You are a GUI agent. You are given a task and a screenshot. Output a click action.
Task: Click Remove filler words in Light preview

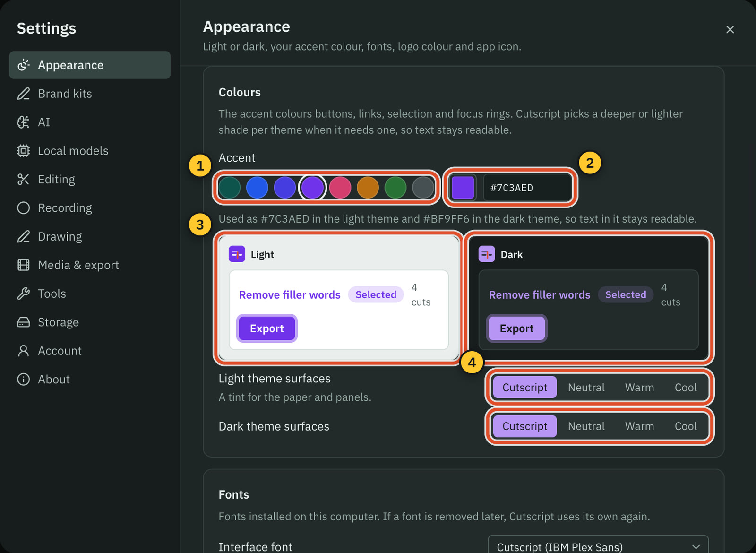(290, 295)
